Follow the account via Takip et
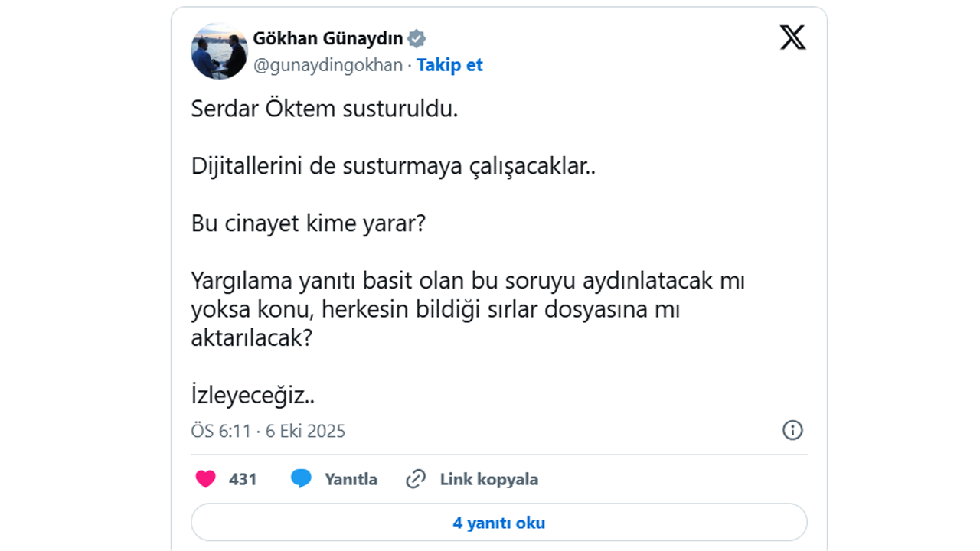Viewport: 980px width, 551px height. coord(449,65)
